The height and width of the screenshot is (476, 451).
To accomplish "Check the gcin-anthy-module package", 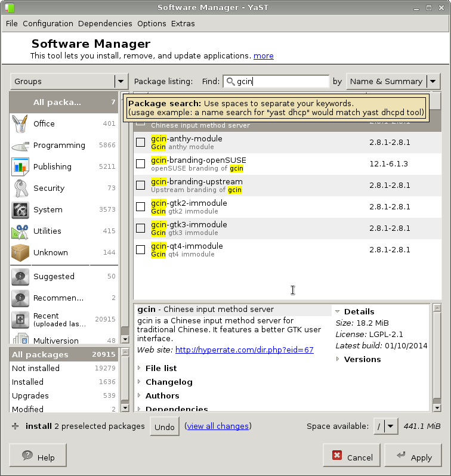I will tap(140, 143).
